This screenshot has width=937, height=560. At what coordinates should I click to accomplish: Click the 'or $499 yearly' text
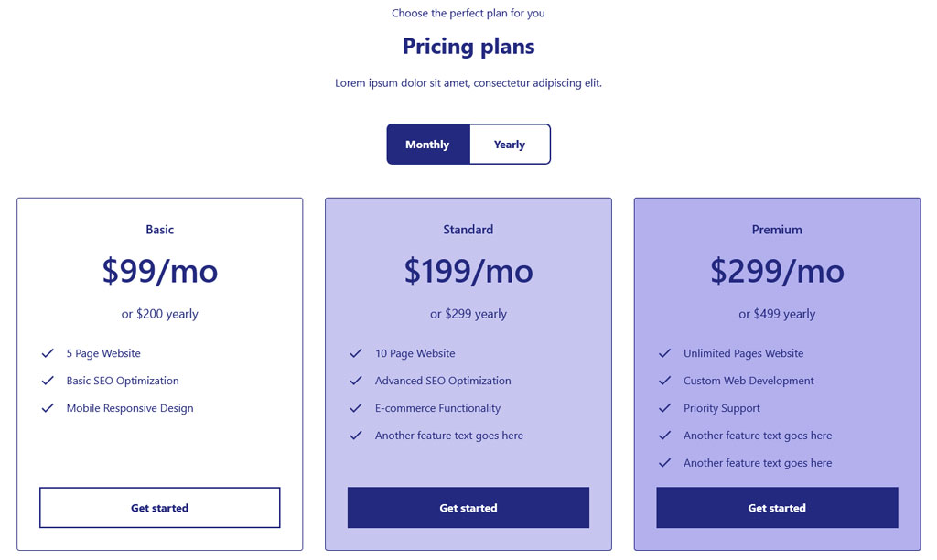click(777, 314)
